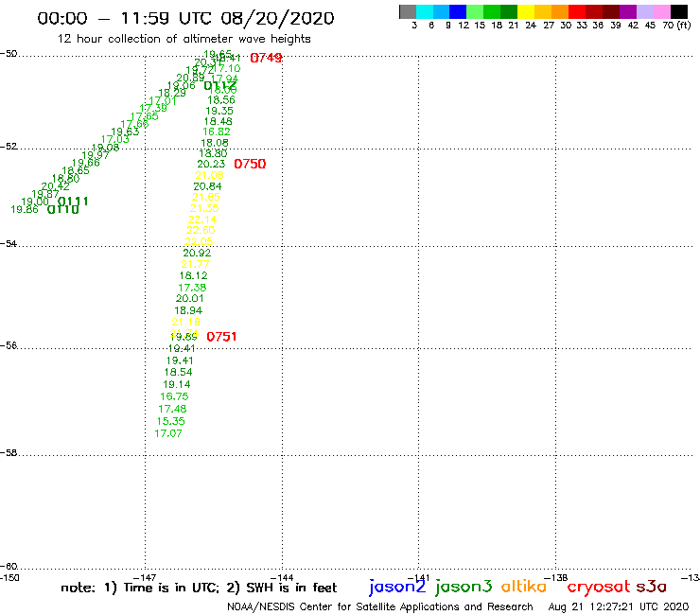Select the wave height value 22.05
The width and height of the screenshot is (700, 615).
(199, 241)
